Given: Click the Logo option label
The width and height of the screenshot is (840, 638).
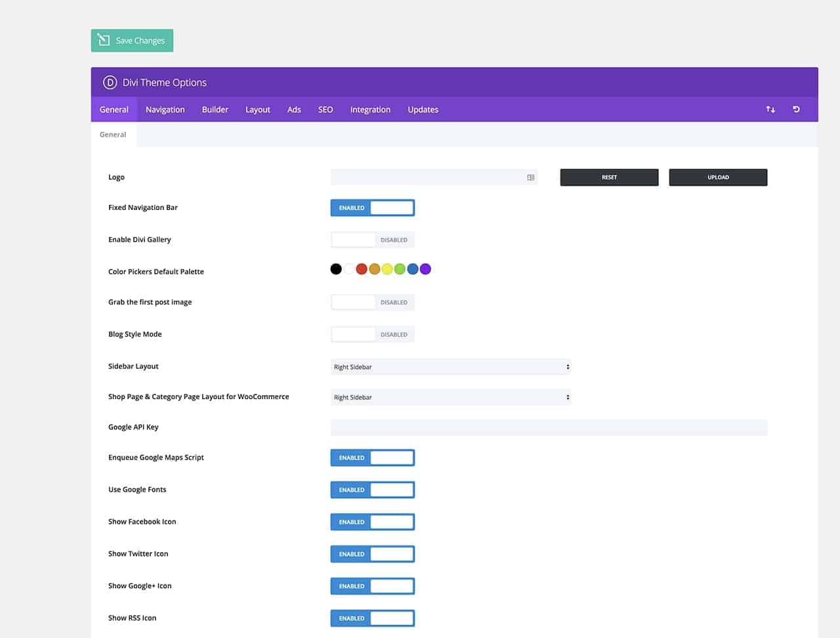Looking at the screenshot, I should [x=116, y=177].
